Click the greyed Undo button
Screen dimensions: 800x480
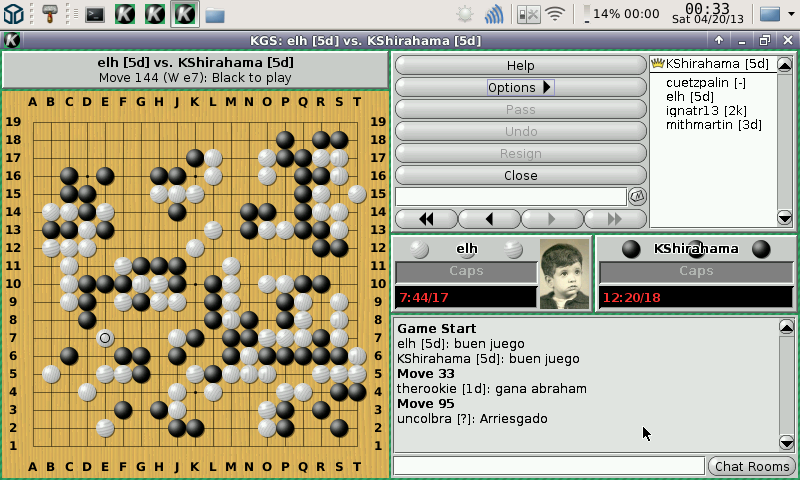pyautogui.click(x=520, y=131)
